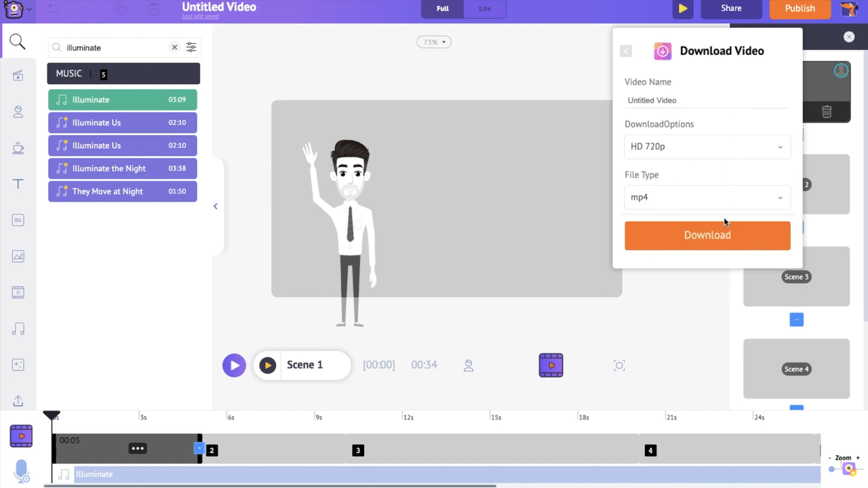Viewport: 868px width, 488px height.
Task: Select the Illuminate audio track in timeline
Action: (x=437, y=474)
